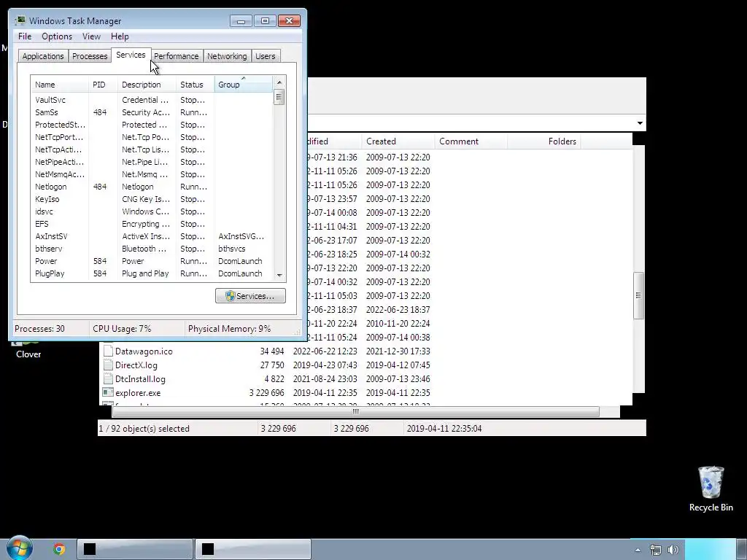The height and width of the screenshot is (560, 747).
Task: Click the services list scrollbar thumb
Action: click(279, 97)
